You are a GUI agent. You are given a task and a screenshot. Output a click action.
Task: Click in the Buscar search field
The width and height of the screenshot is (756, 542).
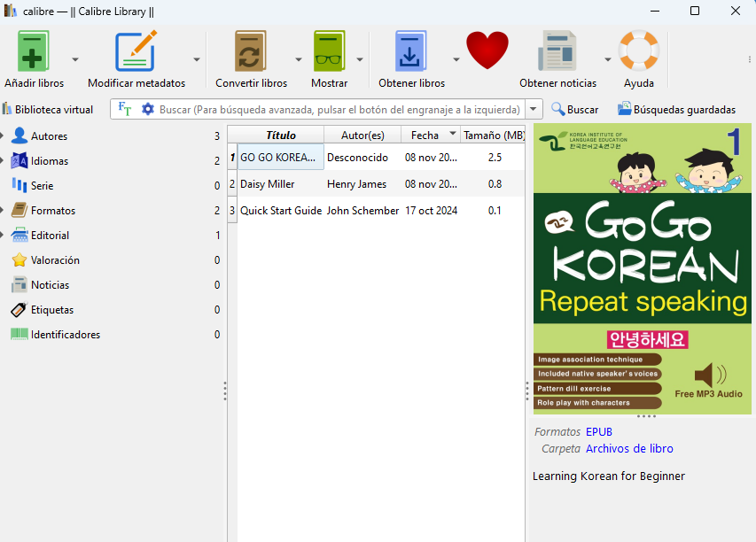pos(339,109)
